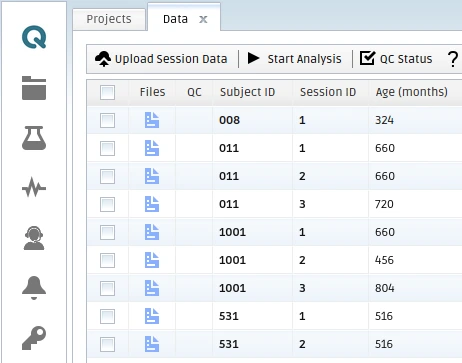Open the flask experiments icon in sidebar
Image resolution: width=462 pixels, height=363 pixels.
tap(34, 138)
